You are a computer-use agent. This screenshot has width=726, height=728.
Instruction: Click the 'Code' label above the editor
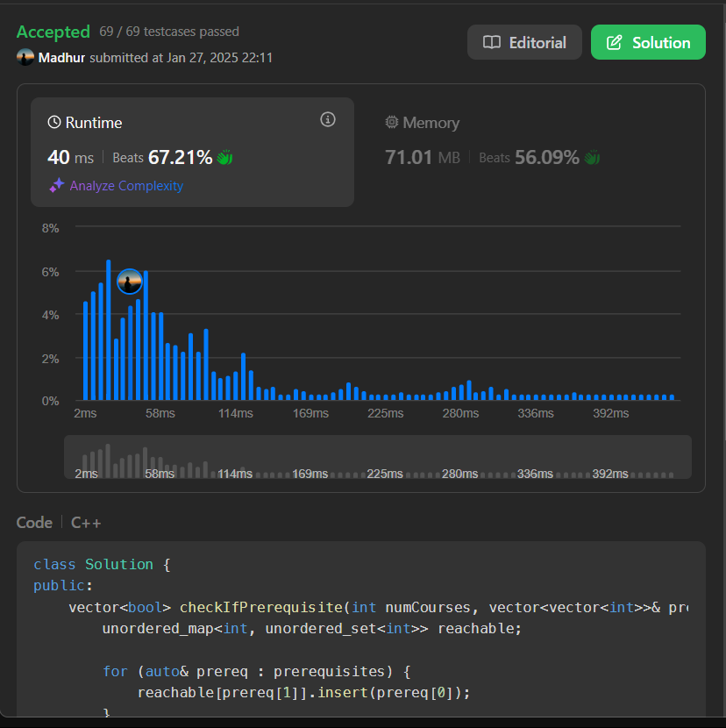tap(34, 523)
